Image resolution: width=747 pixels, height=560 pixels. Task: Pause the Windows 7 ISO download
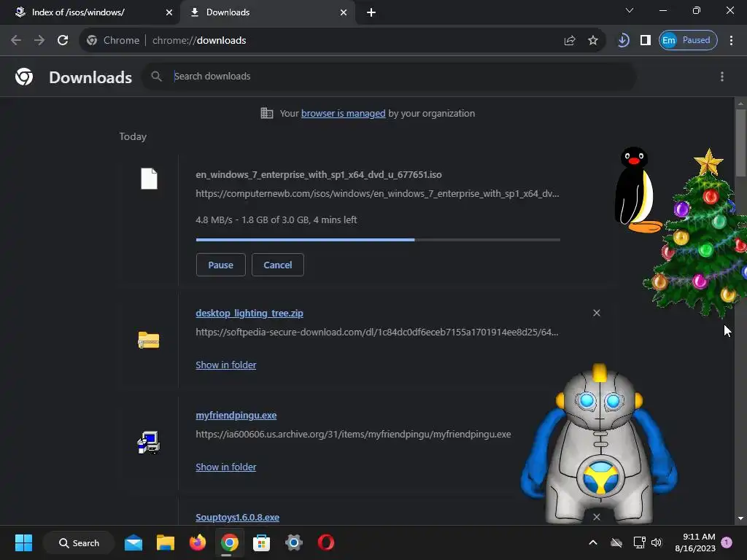tap(220, 265)
